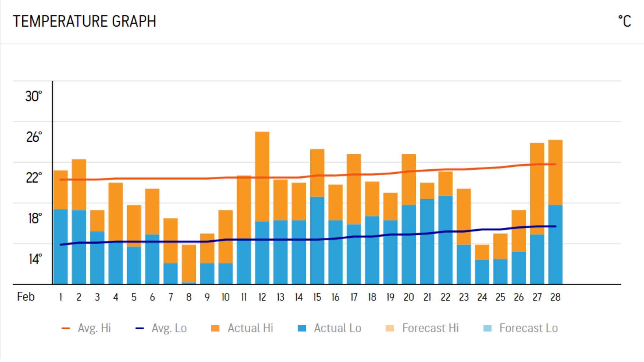
Task: Toggle Actual Lo series label in legend
Action: [x=337, y=328]
